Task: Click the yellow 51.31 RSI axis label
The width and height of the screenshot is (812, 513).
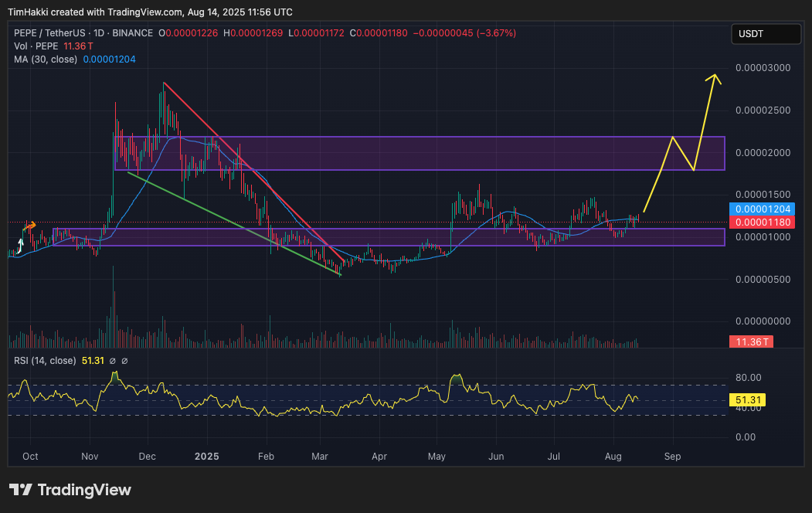Action: pyautogui.click(x=750, y=400)
